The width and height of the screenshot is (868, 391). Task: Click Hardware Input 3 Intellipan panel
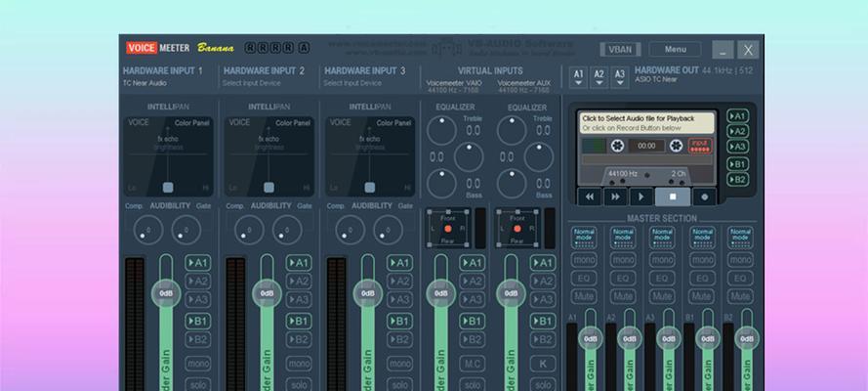click(370, 156)
